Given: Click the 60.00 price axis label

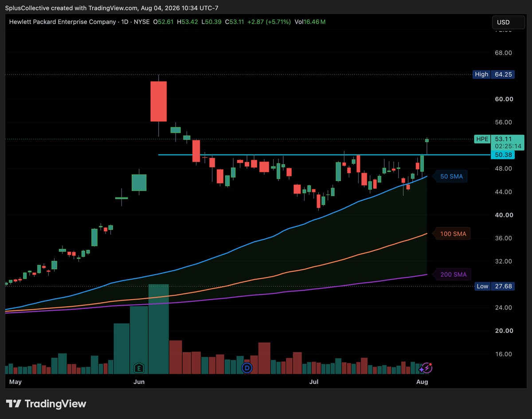Looking at the screenshot, I should [503, 99].
